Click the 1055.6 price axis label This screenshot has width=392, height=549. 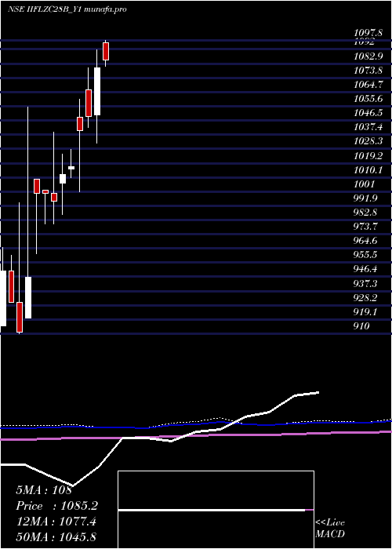coord(368,99)
